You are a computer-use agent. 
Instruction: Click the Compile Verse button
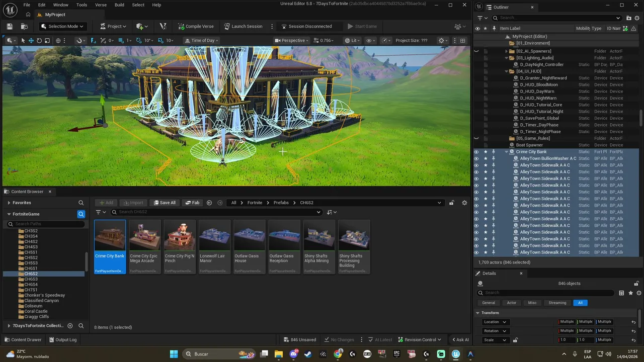pos(196,26)
